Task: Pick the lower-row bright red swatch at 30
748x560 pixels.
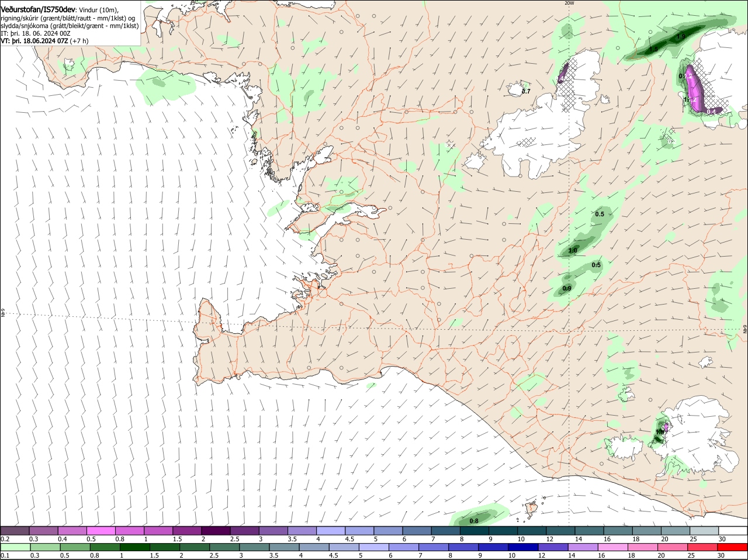Action: pyautogui.click(x=732, y=547)
